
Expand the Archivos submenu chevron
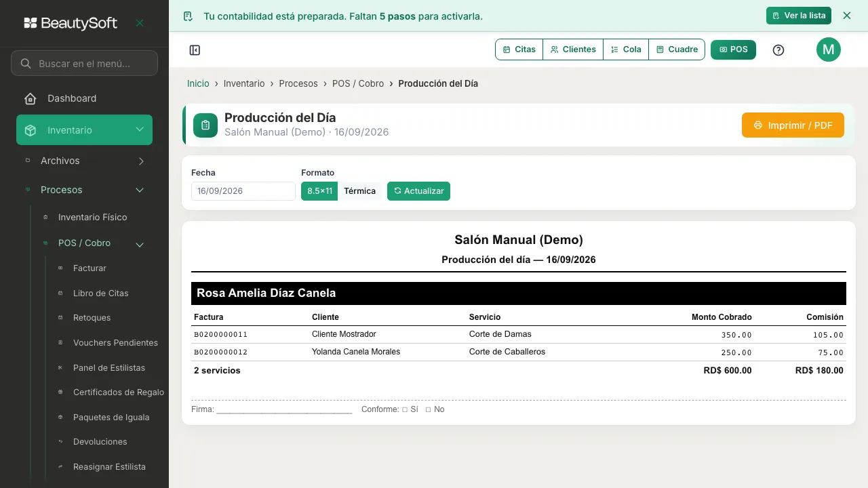tap(141, 161)
